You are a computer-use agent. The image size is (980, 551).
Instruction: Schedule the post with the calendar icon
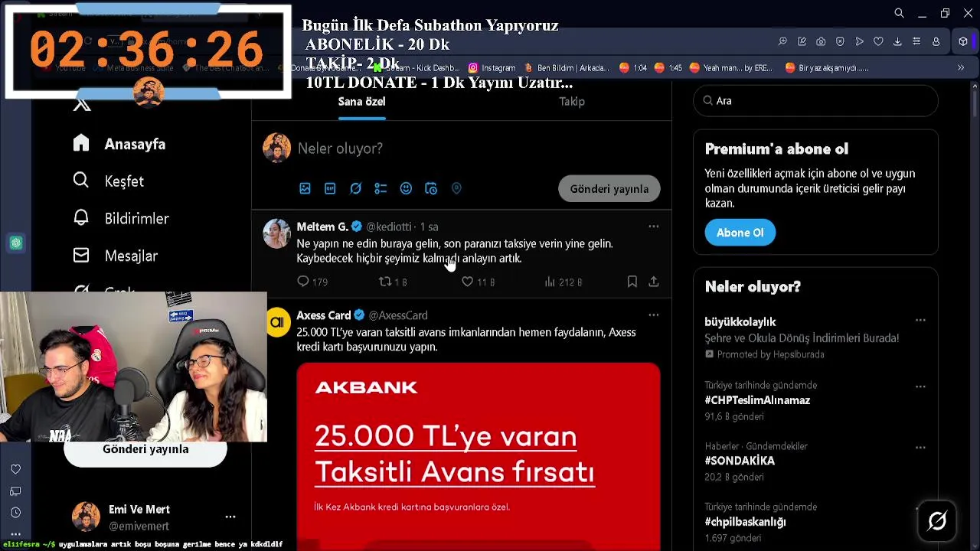(x=431, y=188)
